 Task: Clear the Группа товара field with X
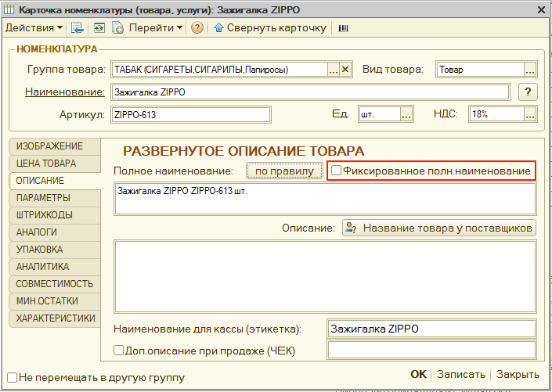coord(345,70)
